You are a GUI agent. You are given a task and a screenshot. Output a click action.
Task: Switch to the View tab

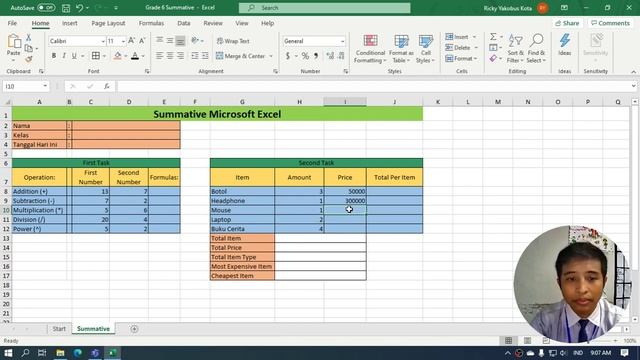242,23
